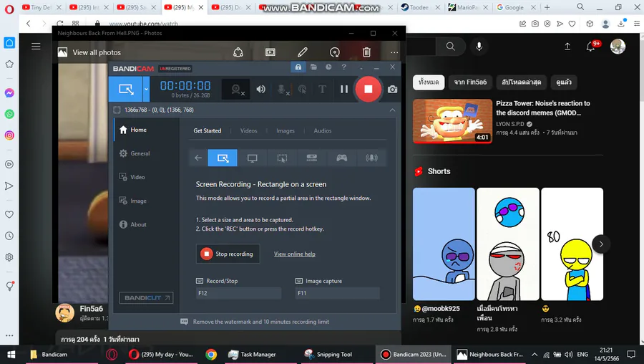Screen dimensions: 644x364
Task: Collapse the 1366x768 capture area bar
Action: [392, 110]
